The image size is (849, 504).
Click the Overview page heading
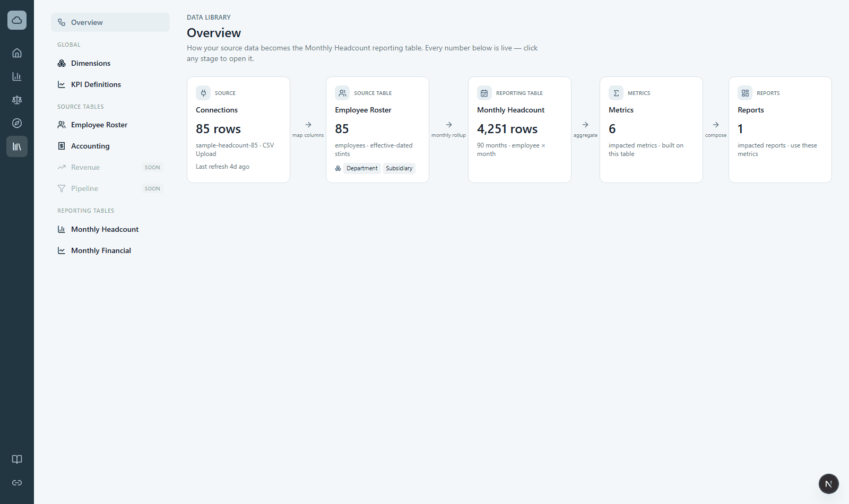pyautogui.click(x=214, y=33)
